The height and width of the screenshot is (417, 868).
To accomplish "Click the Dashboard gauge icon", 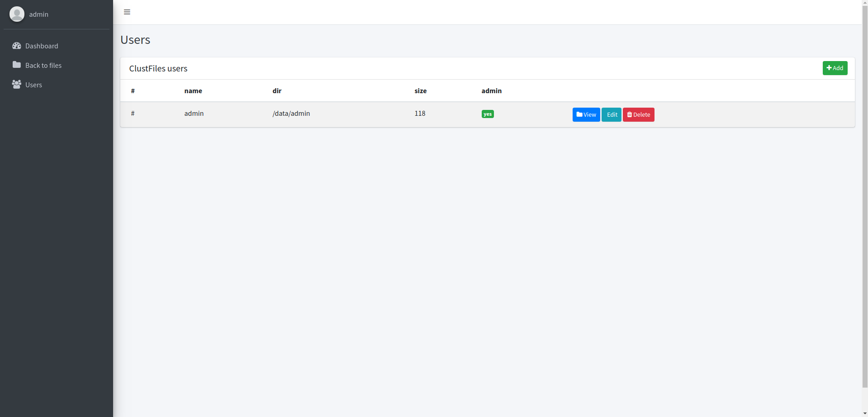I will pos(17,46).
